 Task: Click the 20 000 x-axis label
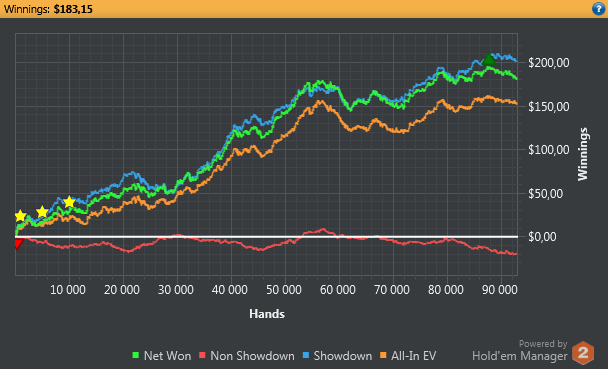122,290
